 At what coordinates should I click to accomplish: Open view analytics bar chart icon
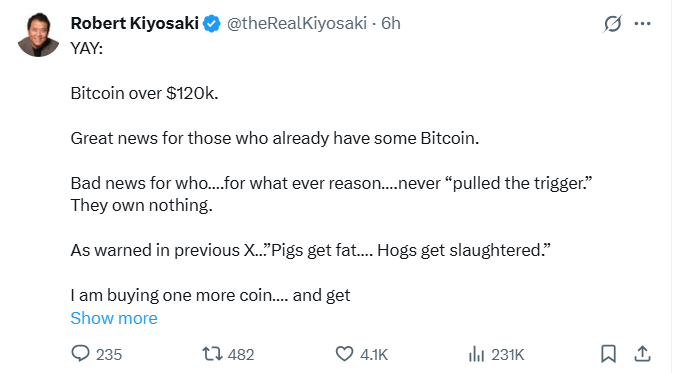(476, 354)
